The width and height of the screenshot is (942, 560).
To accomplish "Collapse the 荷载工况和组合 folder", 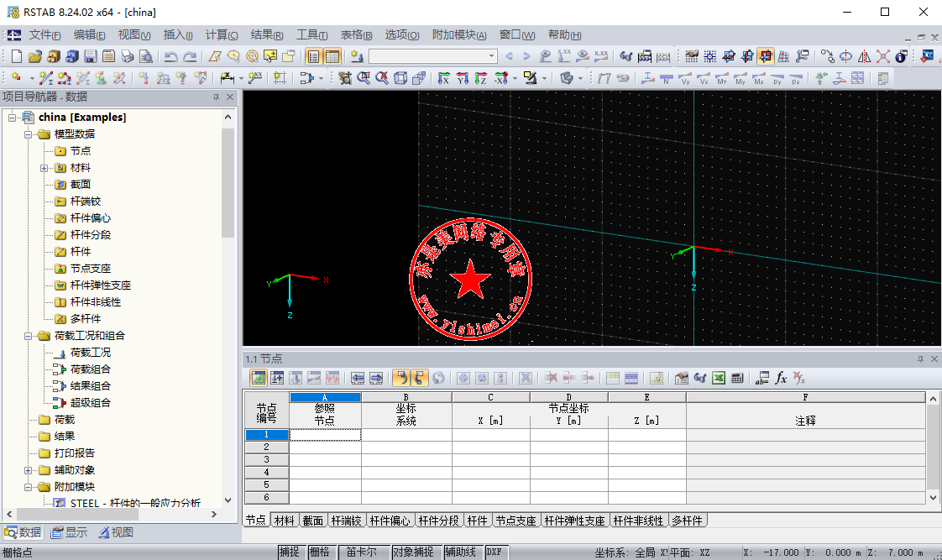I will pos(28,336).
